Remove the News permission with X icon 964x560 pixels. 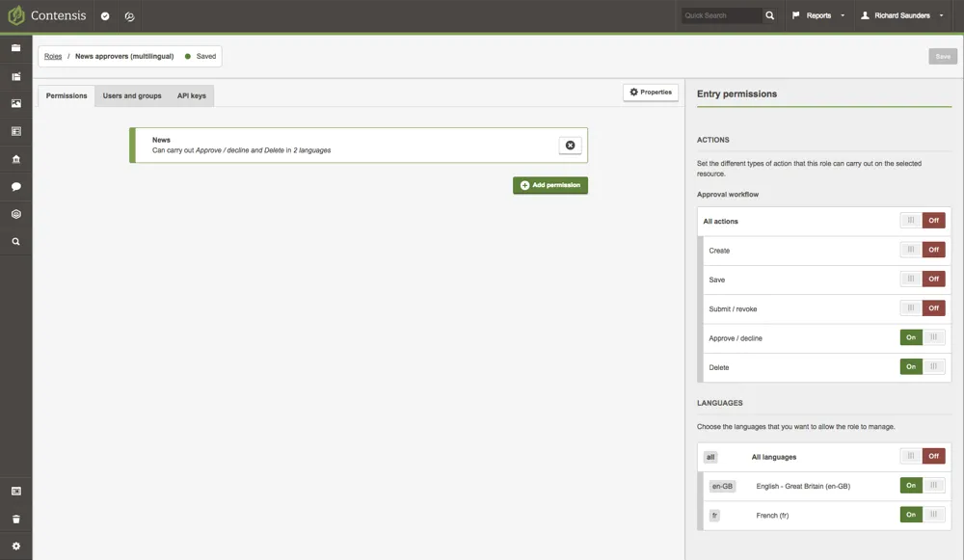570,146
